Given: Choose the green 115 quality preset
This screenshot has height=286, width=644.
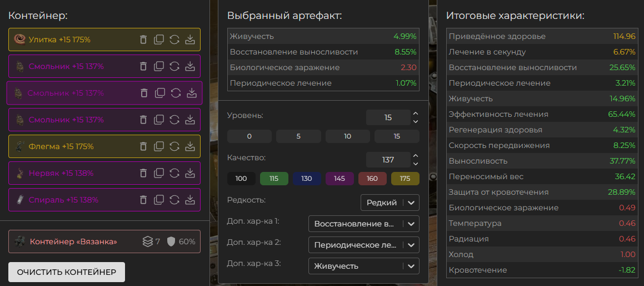Looking at the screenshot, I should tap(273, 179).
